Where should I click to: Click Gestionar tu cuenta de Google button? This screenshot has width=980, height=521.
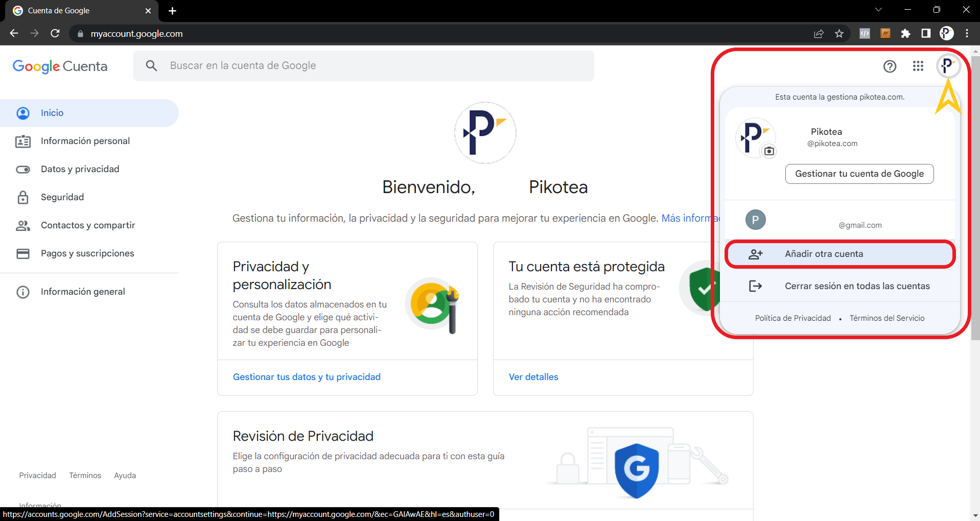[859, 174]
